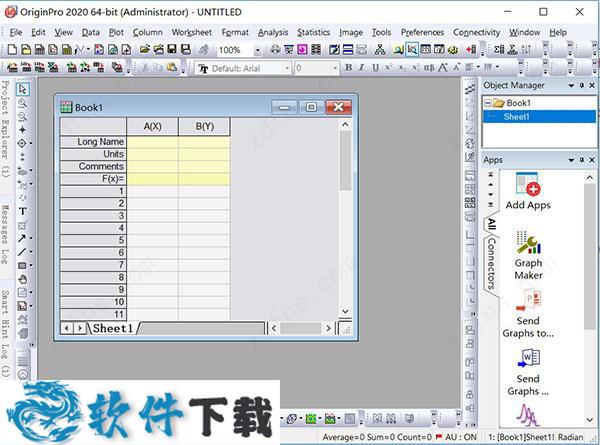600x445 pixels.
Task: Open Object Manager panel options arrow
Action: tap(571, 85)
